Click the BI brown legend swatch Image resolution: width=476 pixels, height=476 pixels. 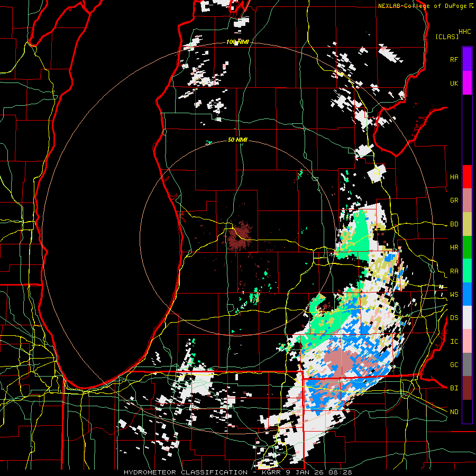pyautogui.click(x=467, y=388)
